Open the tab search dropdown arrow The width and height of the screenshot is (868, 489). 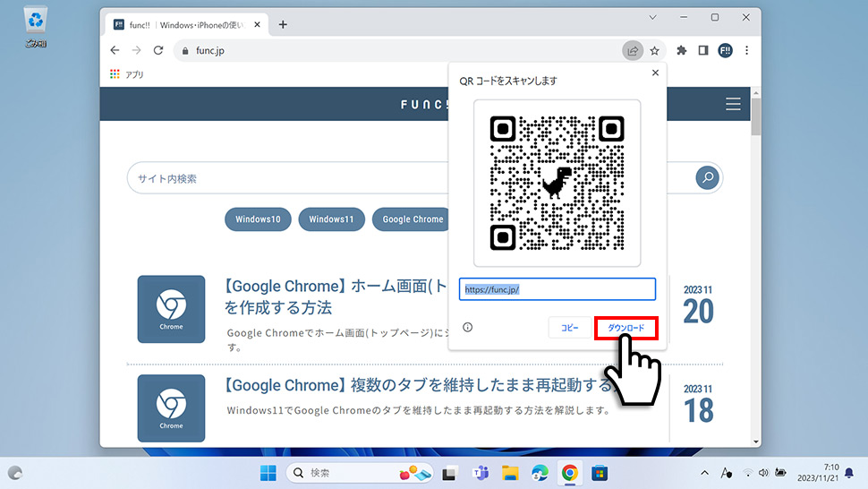click(x=652, y=18)
